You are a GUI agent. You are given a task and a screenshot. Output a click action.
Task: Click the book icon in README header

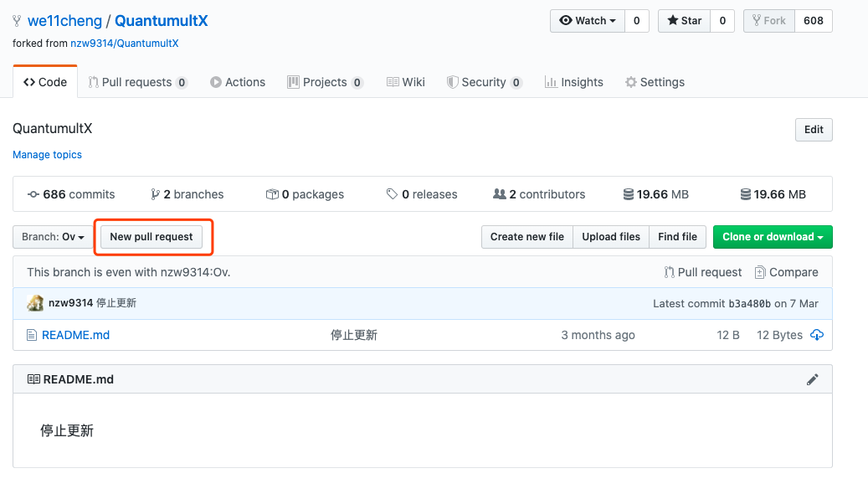coord(33,379)
